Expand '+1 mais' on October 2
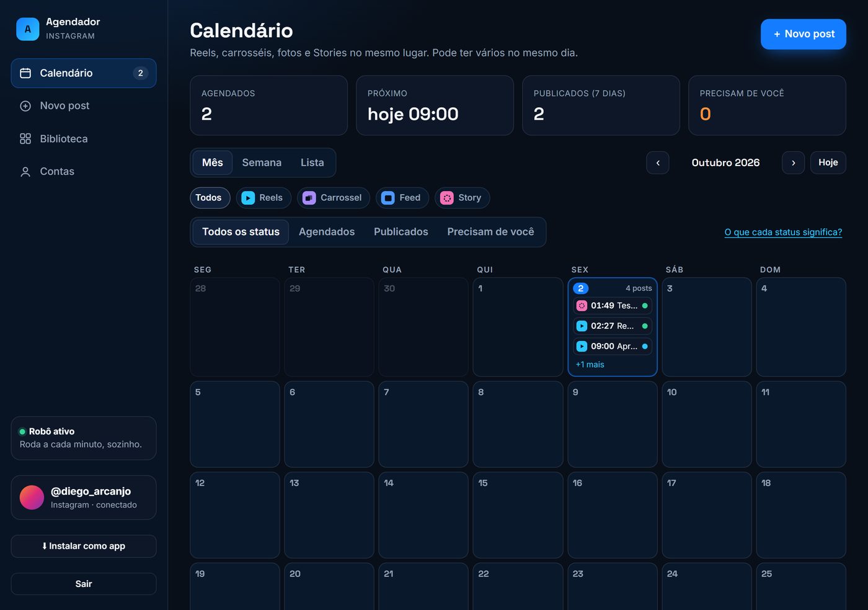This screenshot has width=868, height=610. [x=590, y=365]
